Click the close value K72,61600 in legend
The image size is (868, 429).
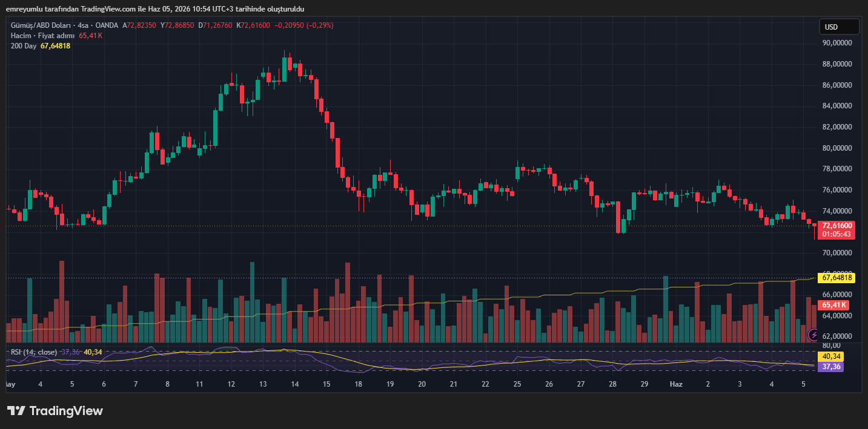[x=253, y=25]
